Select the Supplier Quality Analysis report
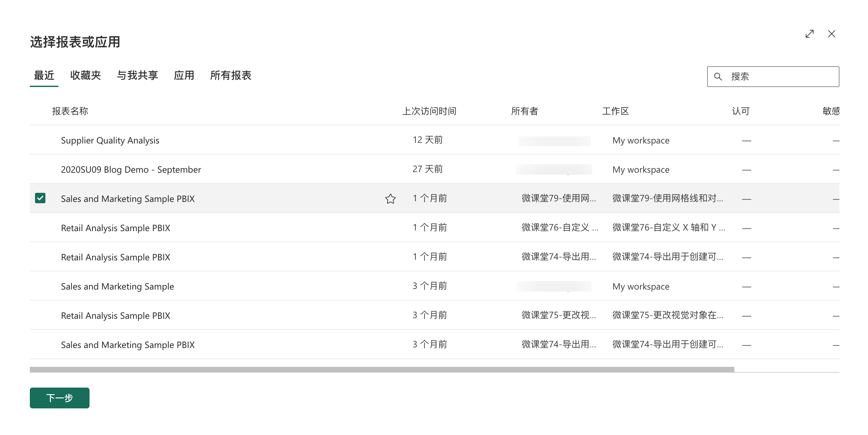 point(110,140)
